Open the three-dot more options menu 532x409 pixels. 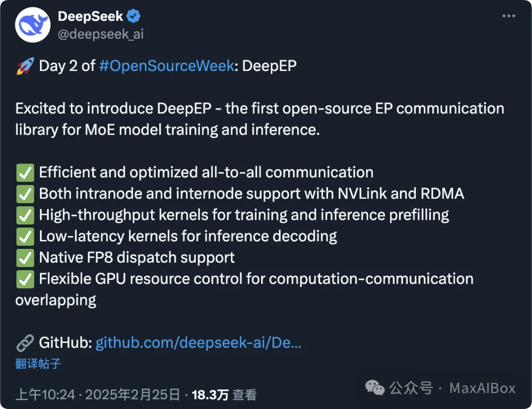pos(508,16)
